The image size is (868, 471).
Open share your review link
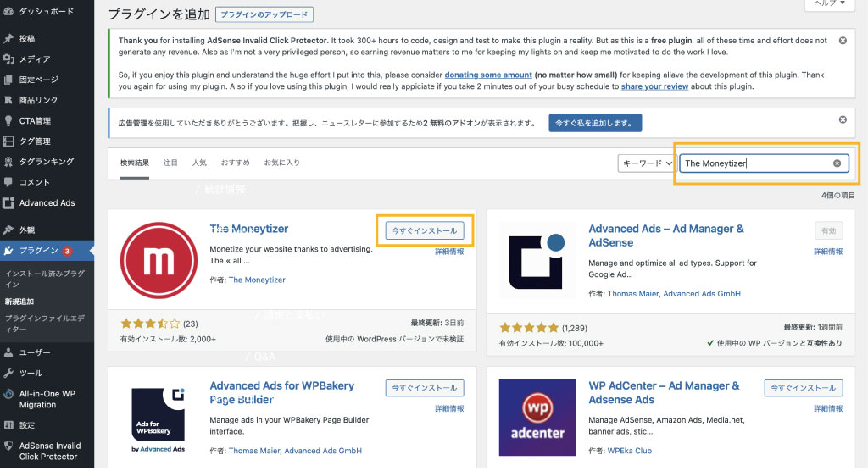click(x=654, y=86)
